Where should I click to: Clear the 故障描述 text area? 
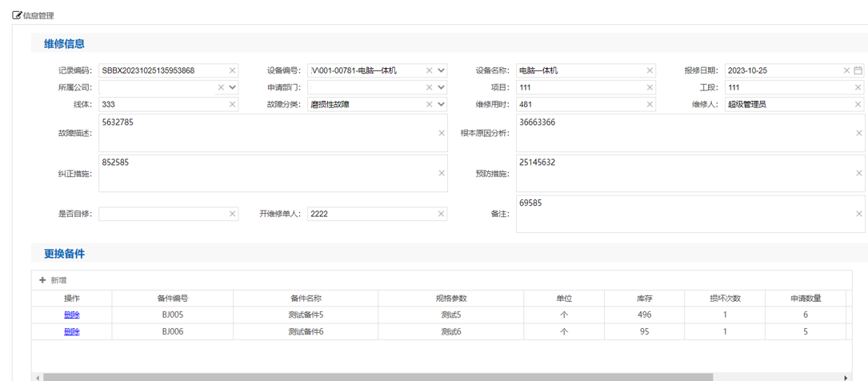tap(442, 133)
